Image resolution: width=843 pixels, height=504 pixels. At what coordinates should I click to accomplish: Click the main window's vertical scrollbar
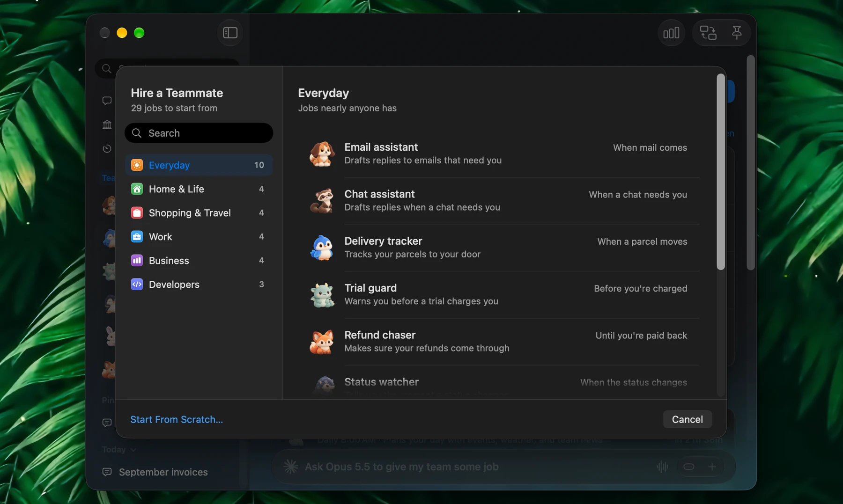tap(751, 163)
